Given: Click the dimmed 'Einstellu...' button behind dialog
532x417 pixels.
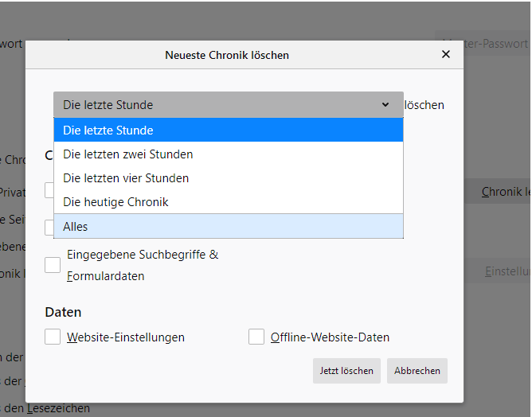Looking at the screenshot, I should pos(507,271).
